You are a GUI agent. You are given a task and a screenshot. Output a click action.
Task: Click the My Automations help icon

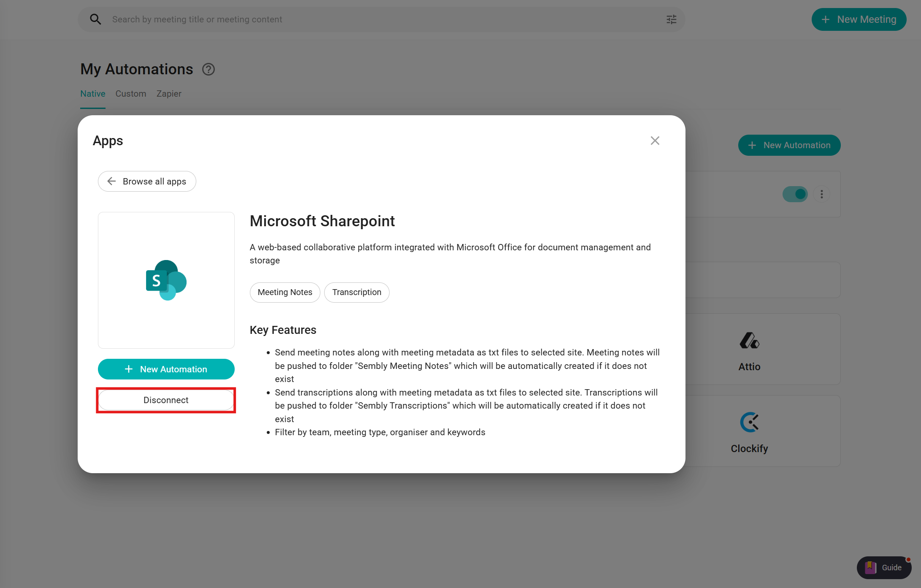pos(209,69)
